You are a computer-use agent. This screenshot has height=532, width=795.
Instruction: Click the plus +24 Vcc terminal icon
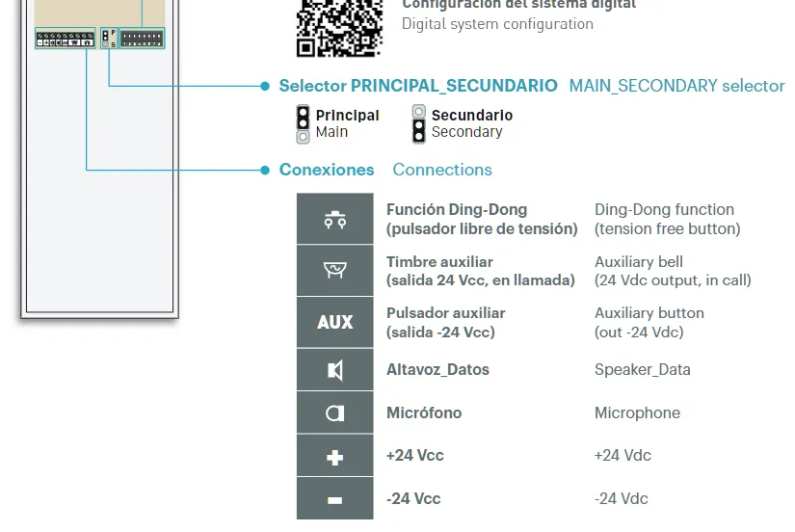(335, 456)
